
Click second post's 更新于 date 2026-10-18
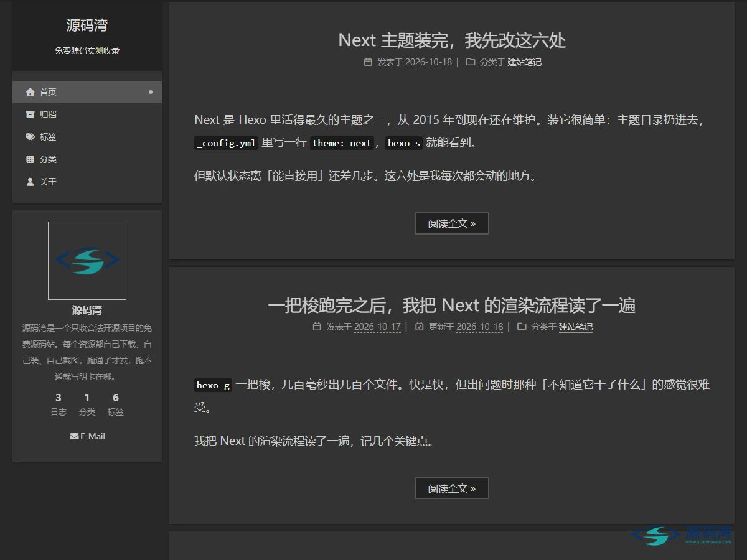(x=480, y=327)
